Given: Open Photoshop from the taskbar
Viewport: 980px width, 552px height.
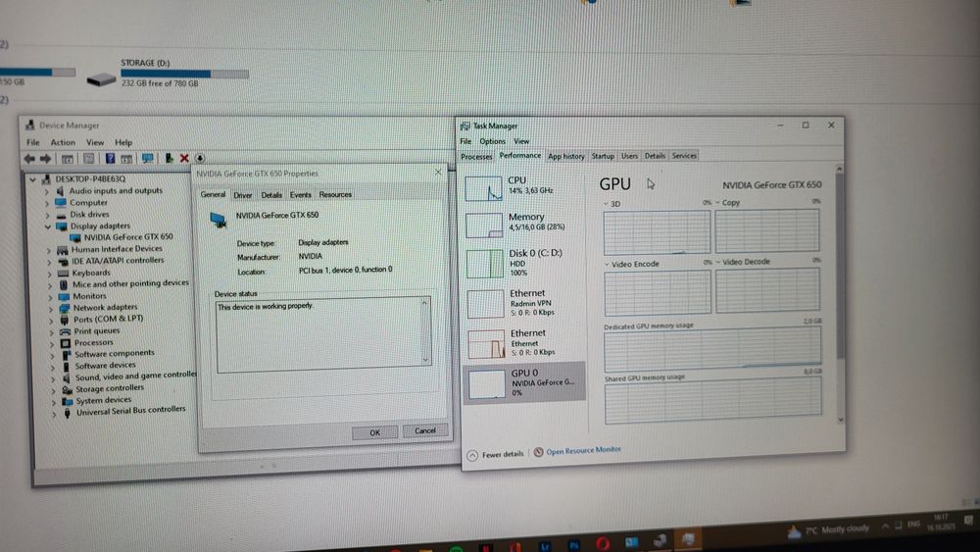Looking at the screenshot, I should pos(573,545).
